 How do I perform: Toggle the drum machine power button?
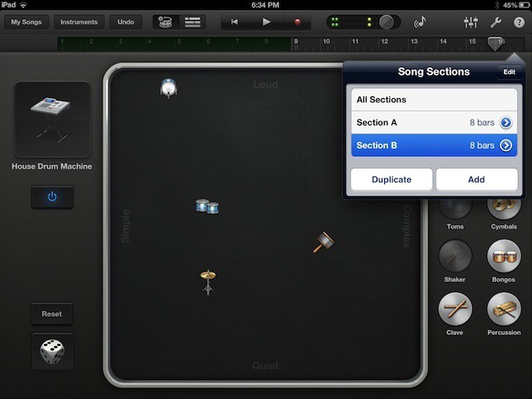coord(52,197)
